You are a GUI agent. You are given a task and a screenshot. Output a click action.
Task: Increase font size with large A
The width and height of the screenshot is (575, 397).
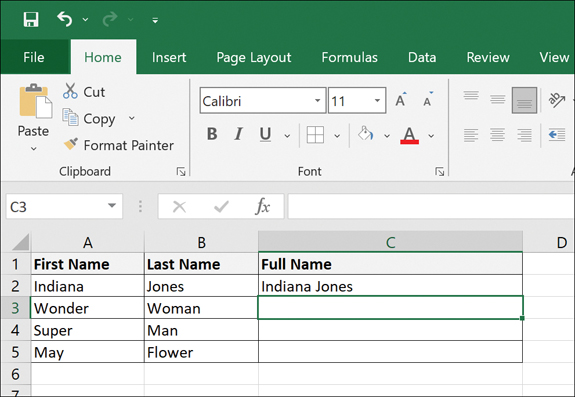401,100
